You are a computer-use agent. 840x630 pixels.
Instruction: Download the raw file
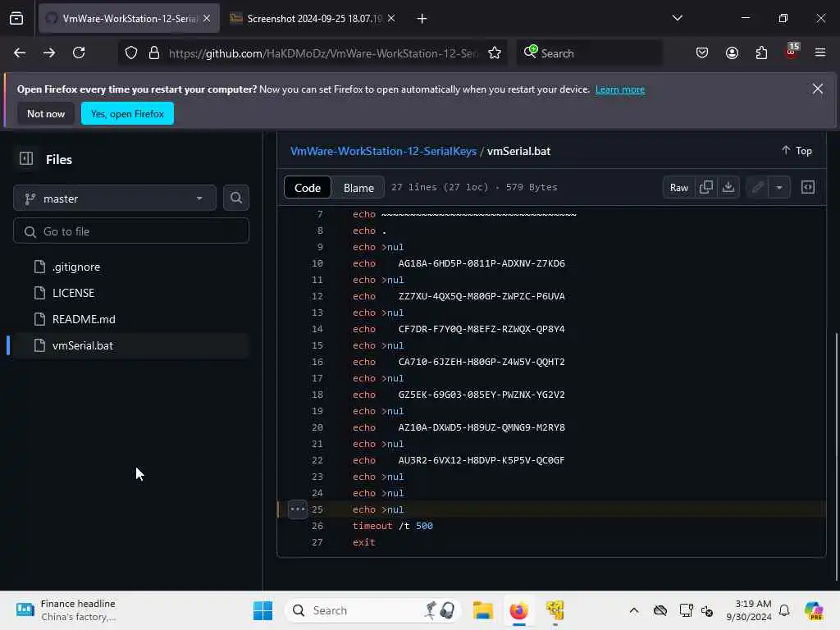(x=728, y=188)
